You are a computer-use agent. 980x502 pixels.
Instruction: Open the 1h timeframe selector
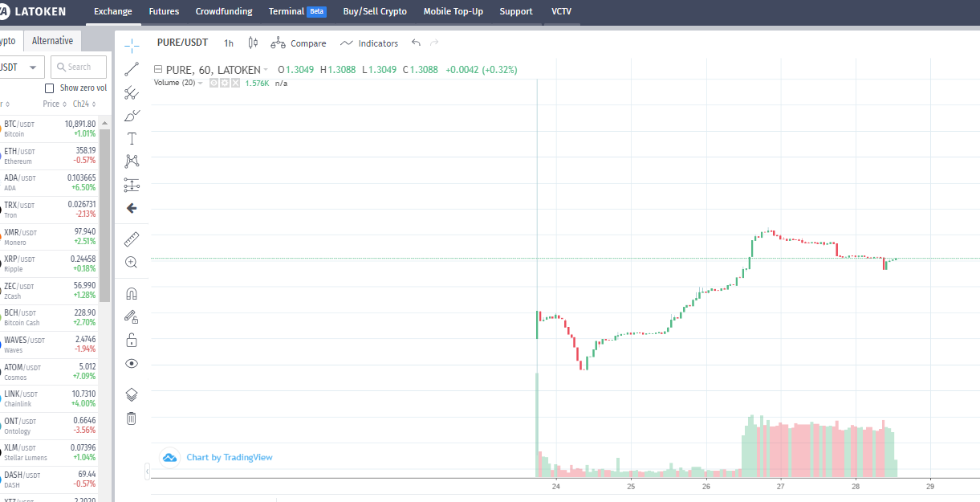coord(229,43)
